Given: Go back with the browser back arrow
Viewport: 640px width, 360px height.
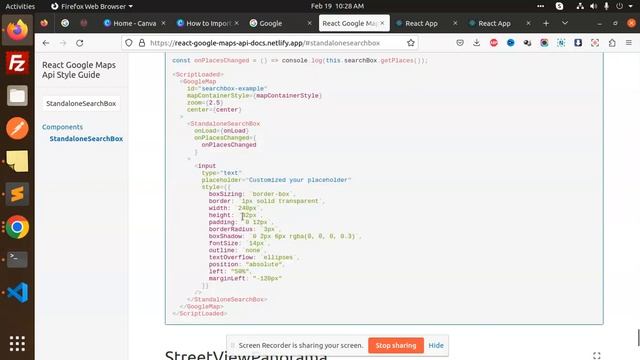Looking at the screenshot, I should click(x=46, y=43).
